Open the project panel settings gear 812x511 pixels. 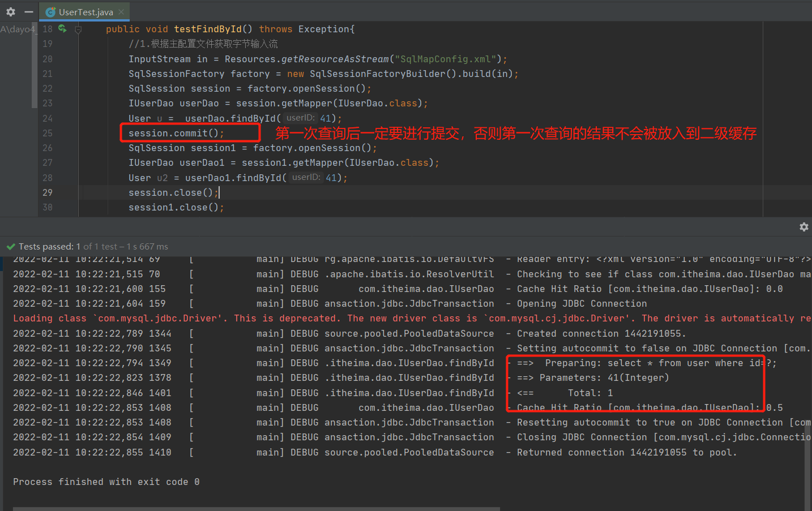click(x=11, y=12)
